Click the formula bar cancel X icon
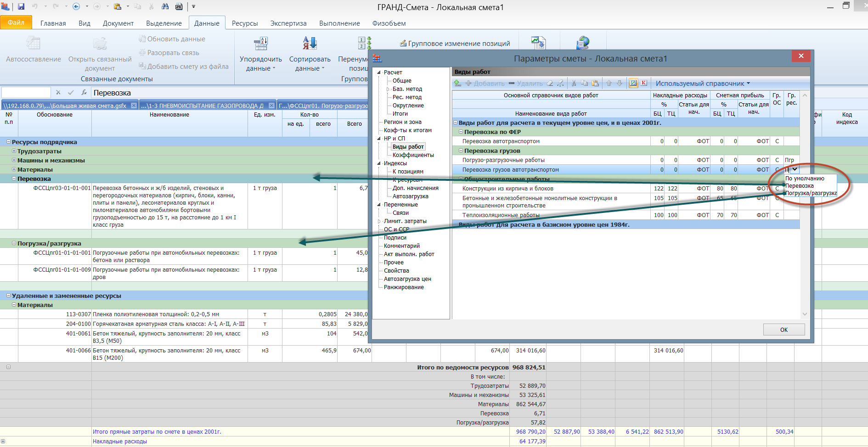The width and height of the screenshot is (868, 447). 58,93
